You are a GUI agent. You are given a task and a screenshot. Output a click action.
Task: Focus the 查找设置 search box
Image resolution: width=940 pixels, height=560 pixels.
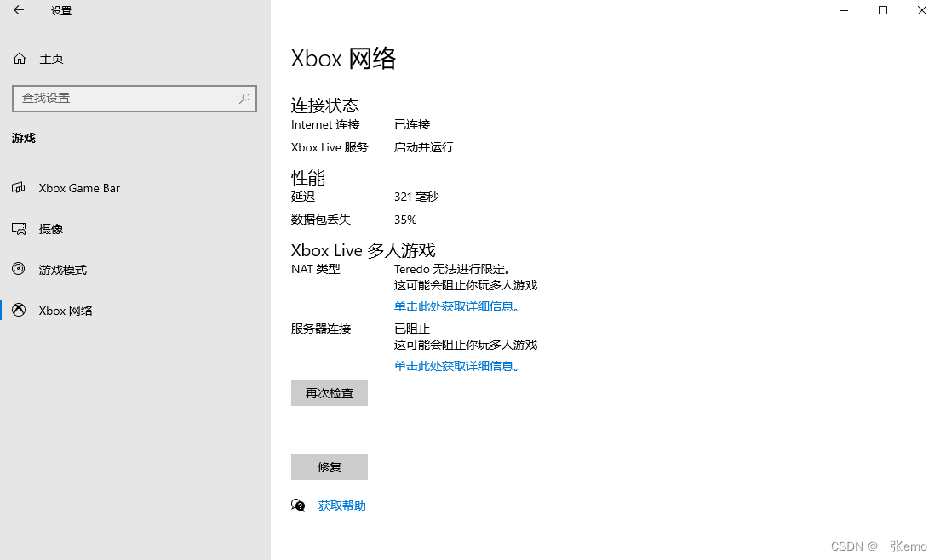point(135,98)
